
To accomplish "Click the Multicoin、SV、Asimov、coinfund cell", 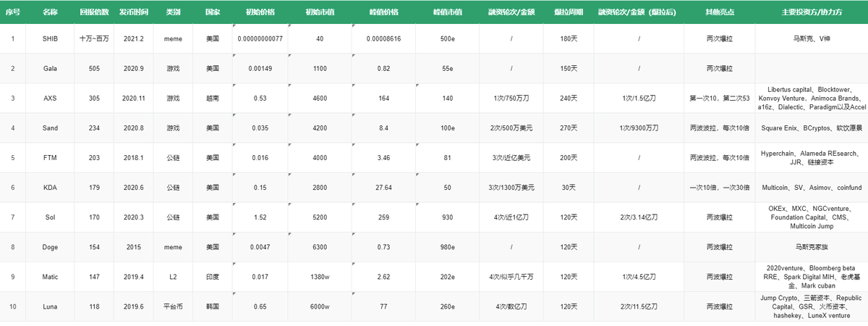I will point(812,187).
